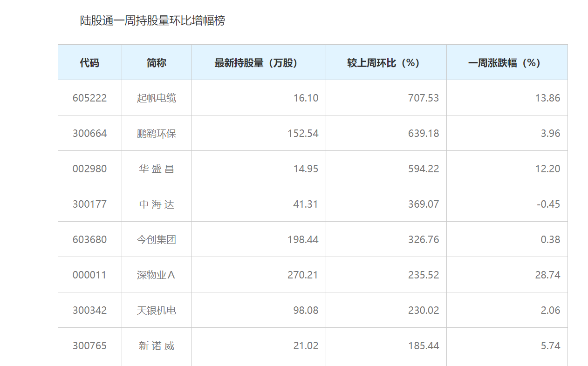Viewport: 588px width, 366px height.
Task: Click weekly change 2.06
Action: [551, 311]
